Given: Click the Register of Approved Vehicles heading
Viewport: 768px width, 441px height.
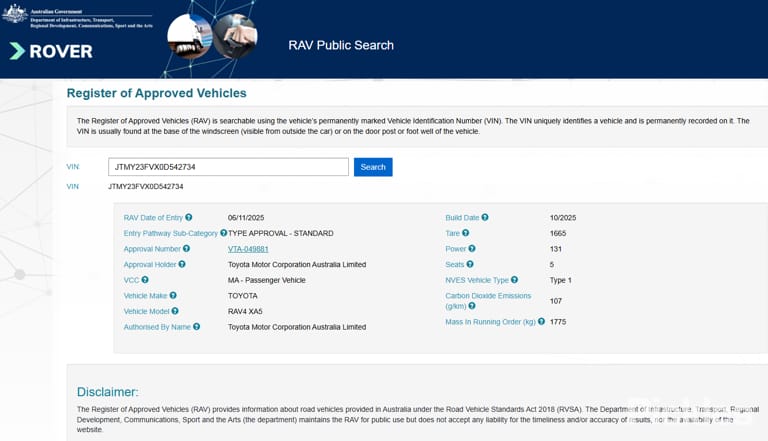Looking at the screenshot, I should [157, 93].
